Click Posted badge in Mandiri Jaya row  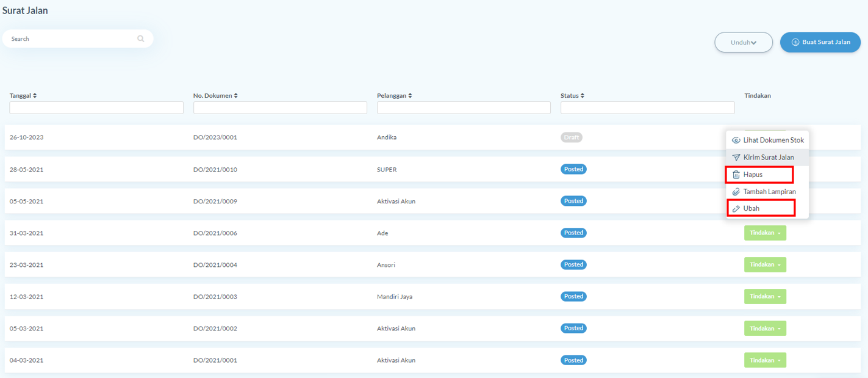pyautogui.click(x=573, y=296)
